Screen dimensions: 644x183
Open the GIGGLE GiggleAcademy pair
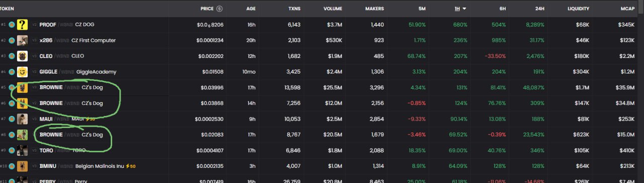click(x=77, y=72)
